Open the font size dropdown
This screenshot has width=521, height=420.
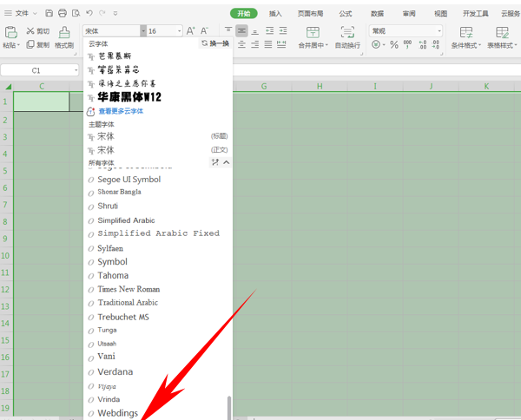(x=179, y=31)
